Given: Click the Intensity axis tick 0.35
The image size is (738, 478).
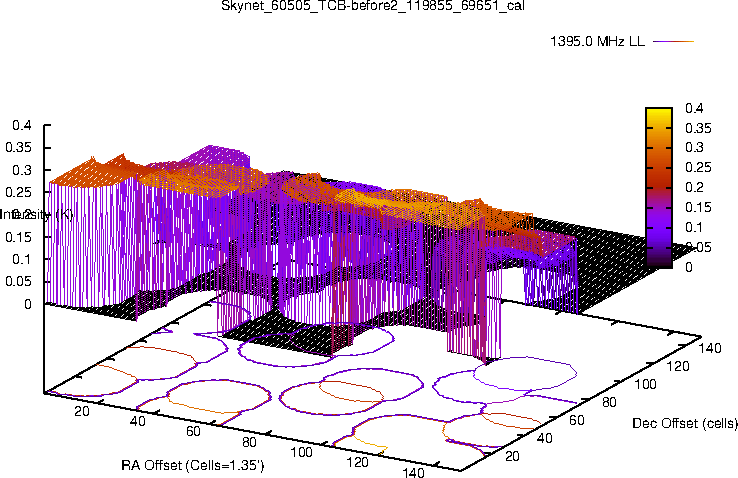Looking at the screenshot, I should (x=18, y=148).
